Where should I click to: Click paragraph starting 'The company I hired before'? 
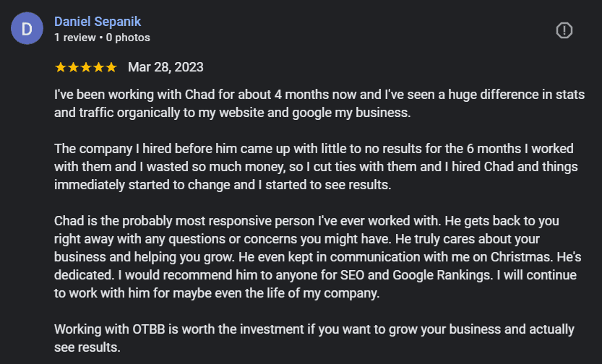(316, 167)
